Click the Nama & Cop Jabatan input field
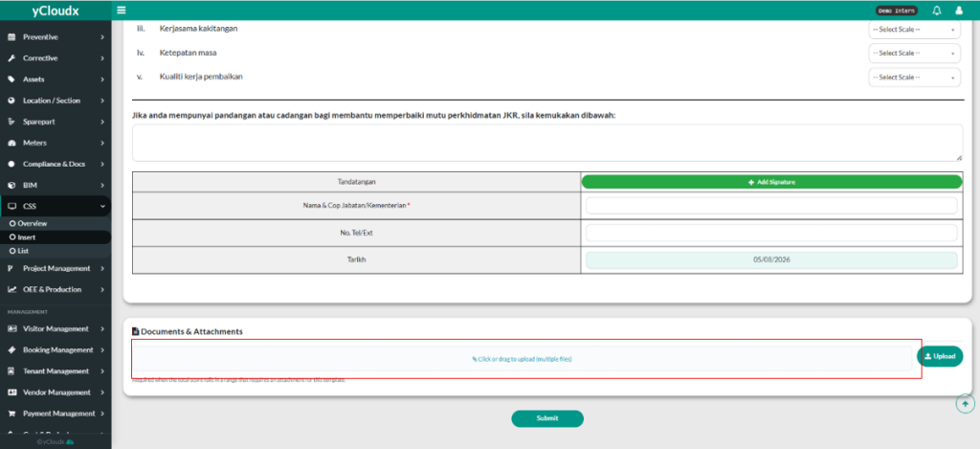 click(771, 206)
